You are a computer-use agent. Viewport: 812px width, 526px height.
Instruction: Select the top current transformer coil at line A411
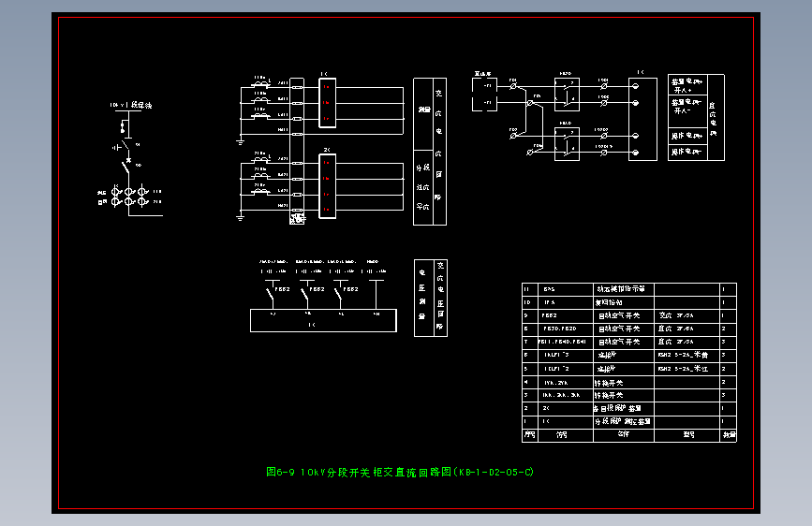point(260,83)
